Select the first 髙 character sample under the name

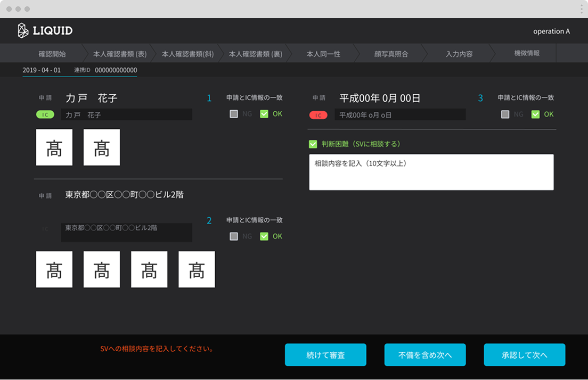(x=54, y=147)
